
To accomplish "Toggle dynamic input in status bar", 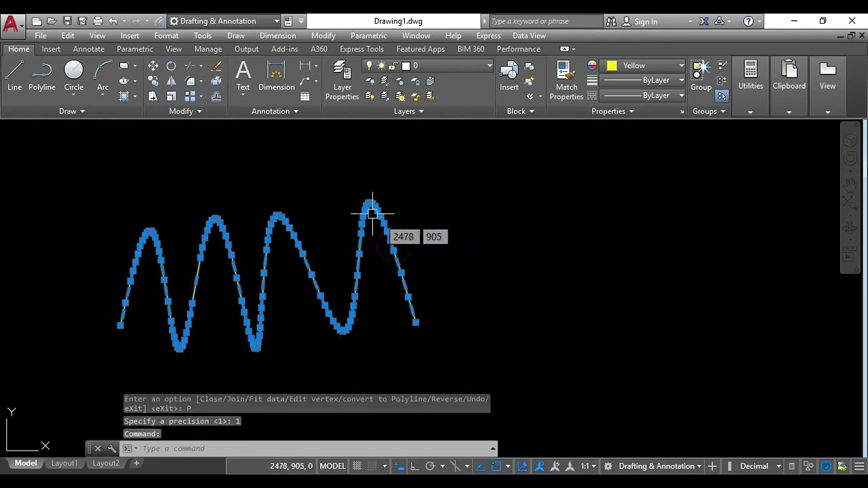I will pyautogui.click(x=399, y=466).
